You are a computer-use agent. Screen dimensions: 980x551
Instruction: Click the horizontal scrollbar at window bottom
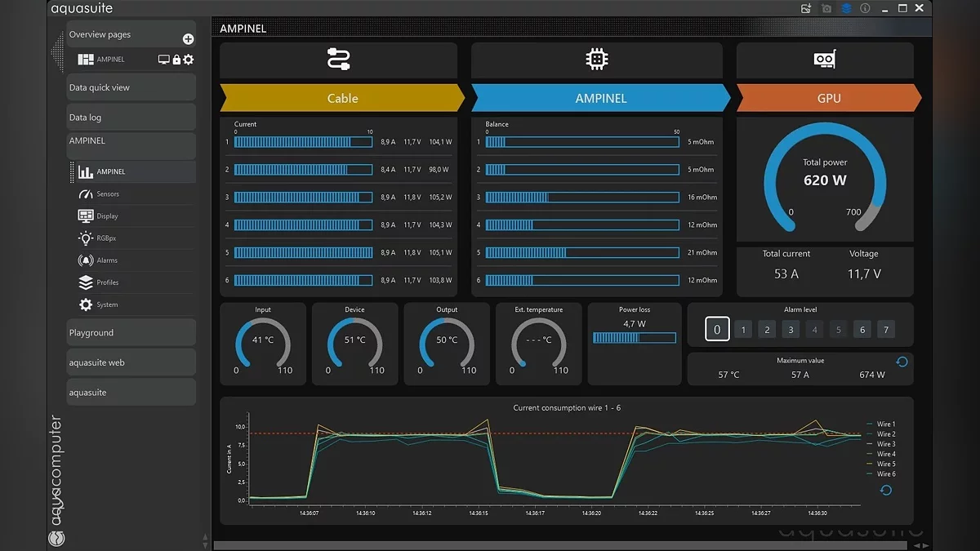(560, 545)
